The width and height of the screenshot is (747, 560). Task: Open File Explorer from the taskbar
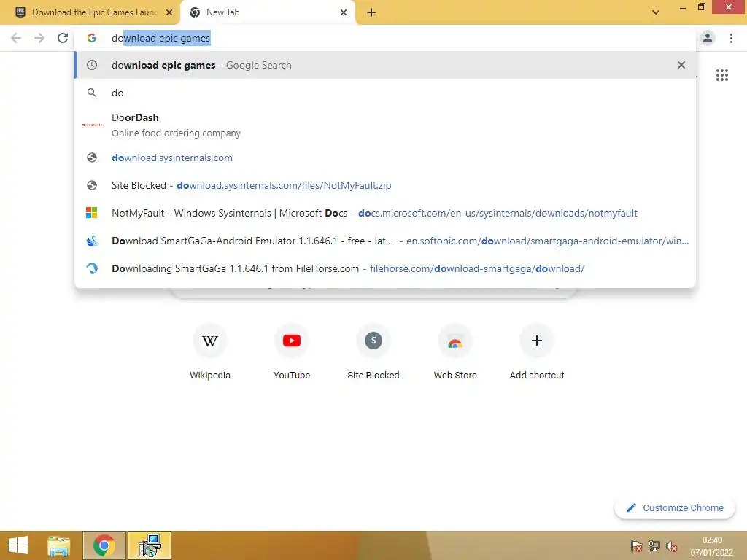tap(59, 545)
